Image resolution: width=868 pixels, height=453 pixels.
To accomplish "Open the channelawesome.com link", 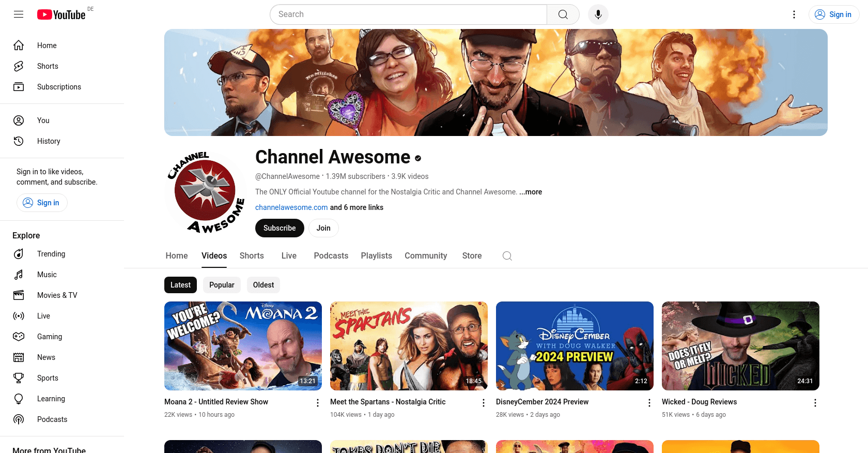I will pyautogui.click(x=291, y=207).
